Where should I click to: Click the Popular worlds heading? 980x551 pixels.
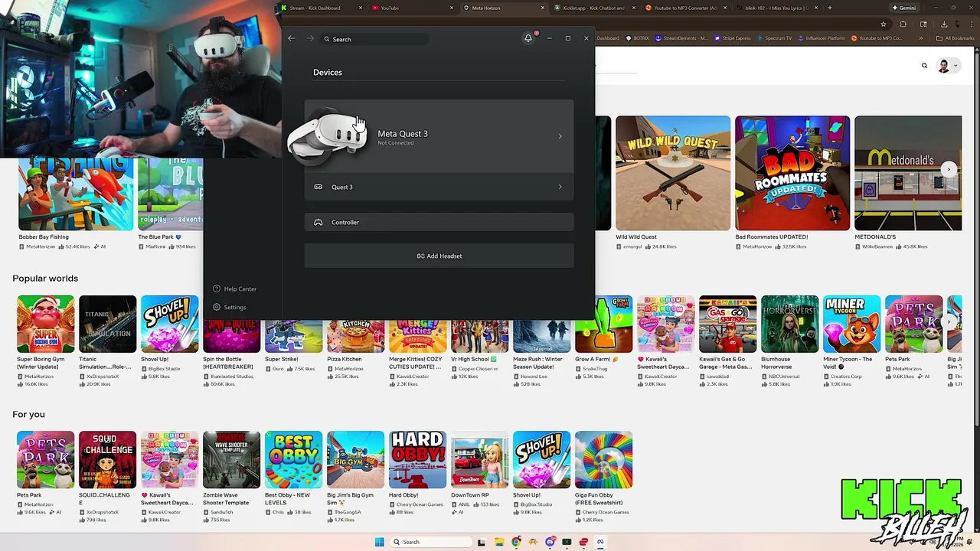pyautogui.click(x=45, y=279)
